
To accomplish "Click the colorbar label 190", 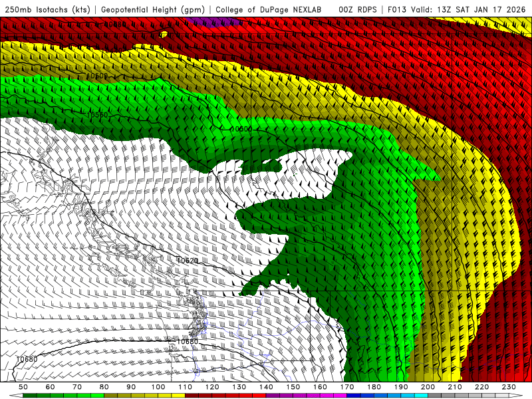I will point(401,387).
